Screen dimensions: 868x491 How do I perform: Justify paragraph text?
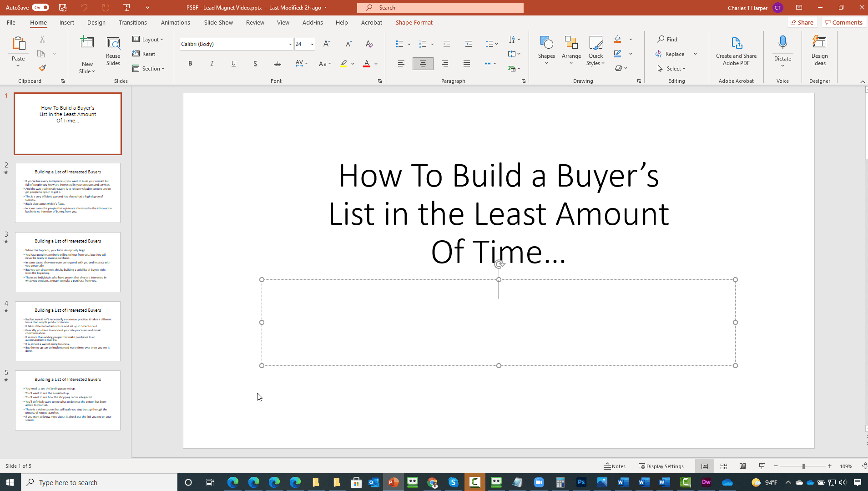coord(467,64)
